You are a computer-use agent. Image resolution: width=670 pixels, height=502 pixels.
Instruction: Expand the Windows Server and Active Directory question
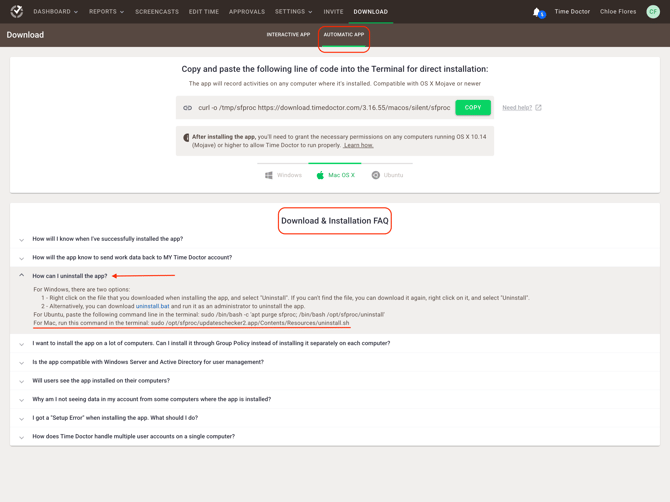click(x=335, y=362)
